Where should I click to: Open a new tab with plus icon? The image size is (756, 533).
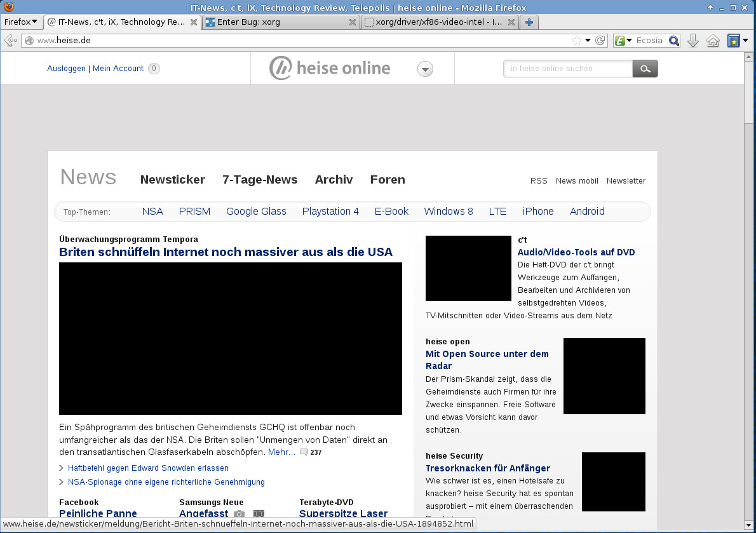[529, 22]
